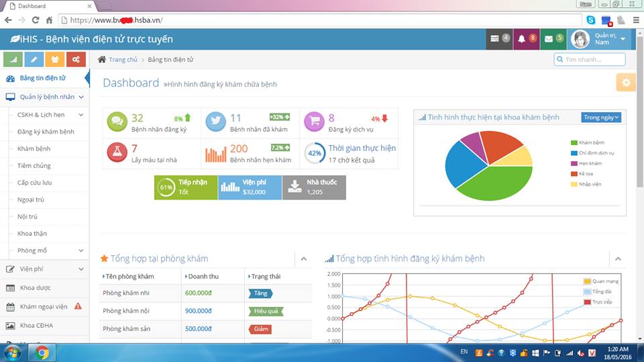Click the grey Nhà thuốc 1,205 tile

314,187
